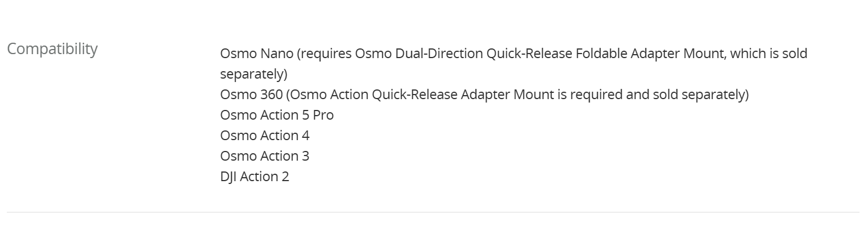868x229 pixels.
Task: Click the "Osmo Nano" product name
Action: pos(256,54)
